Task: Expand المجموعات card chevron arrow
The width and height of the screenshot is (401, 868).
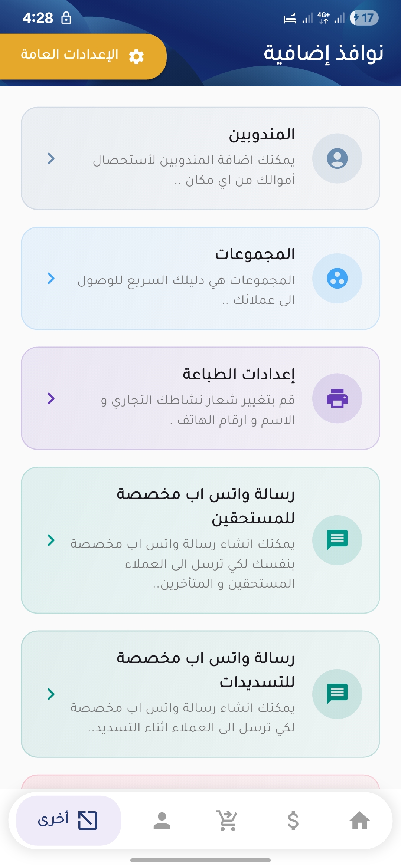Action: coord(51,278)
